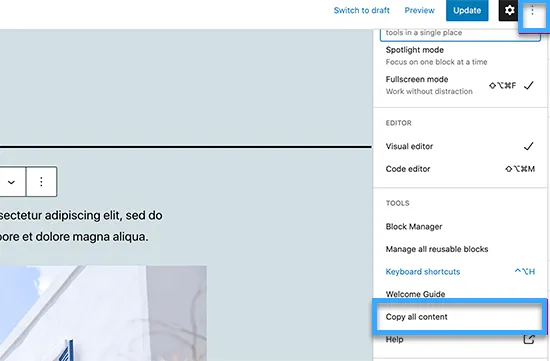Select the Visual editor option
The height and width of the screenshot is (361, 550).
point(460,146)
